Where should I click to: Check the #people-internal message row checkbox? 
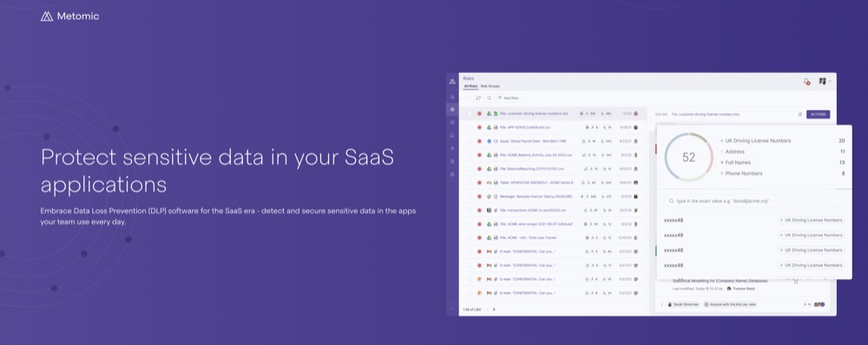(x=470, y=196)
